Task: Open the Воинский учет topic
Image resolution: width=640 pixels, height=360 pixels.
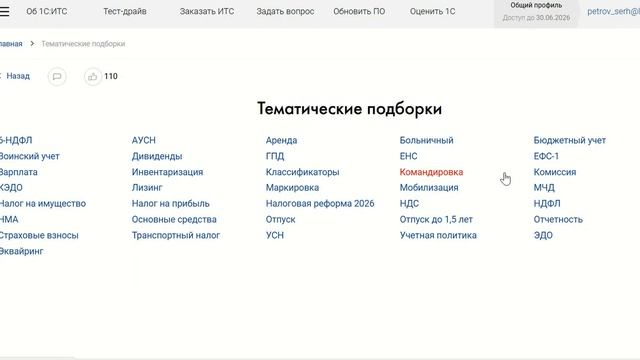Action: tap(29, 156)
